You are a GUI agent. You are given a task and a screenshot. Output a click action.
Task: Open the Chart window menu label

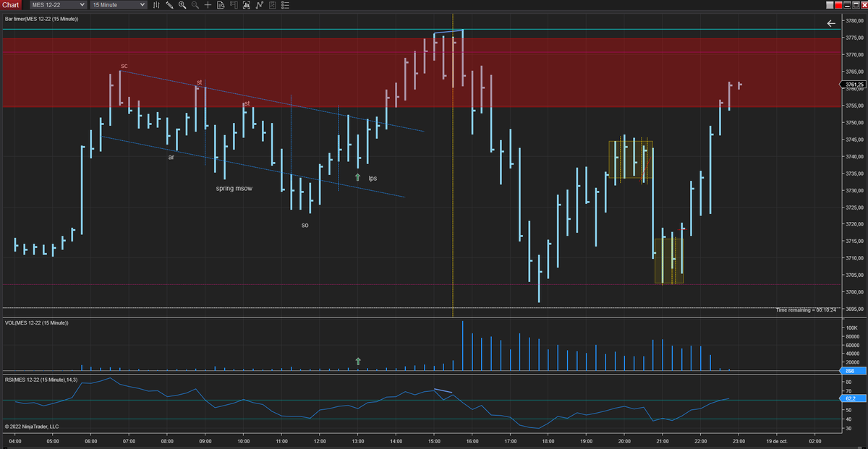(11, 4)
